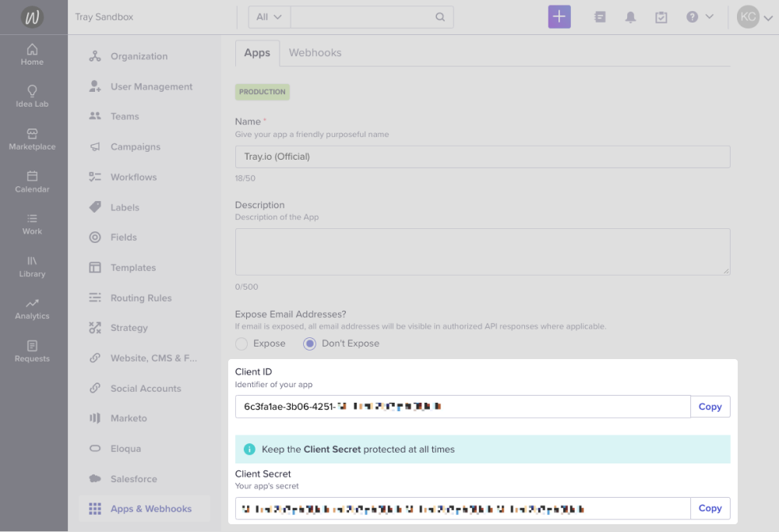
Task: Select the Don't Expose radio option
Action: pos(309,344)
